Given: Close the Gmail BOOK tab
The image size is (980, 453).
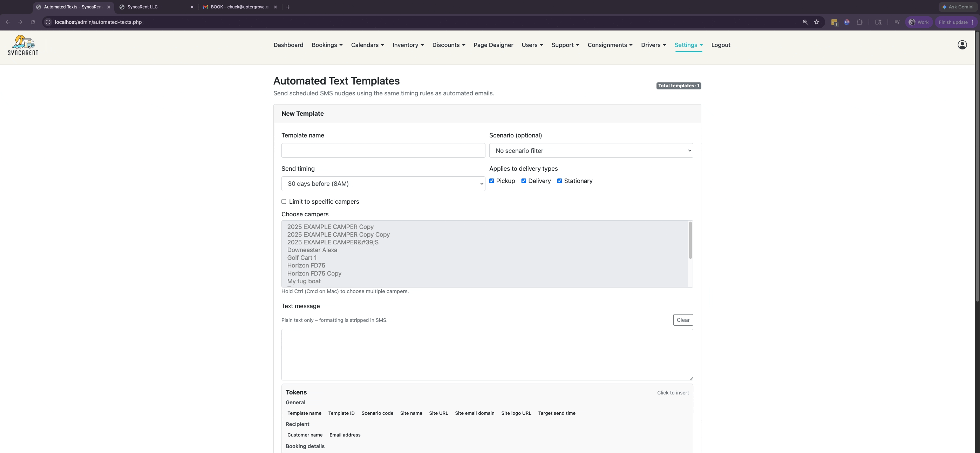Looking at the screenshot, I should (x=275, y=7).
